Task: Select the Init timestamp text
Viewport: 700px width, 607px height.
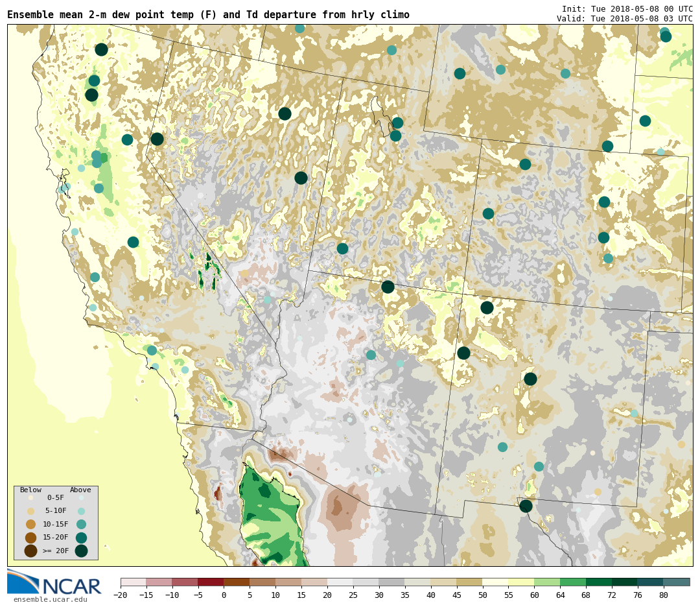Action: tap(627, 9)
